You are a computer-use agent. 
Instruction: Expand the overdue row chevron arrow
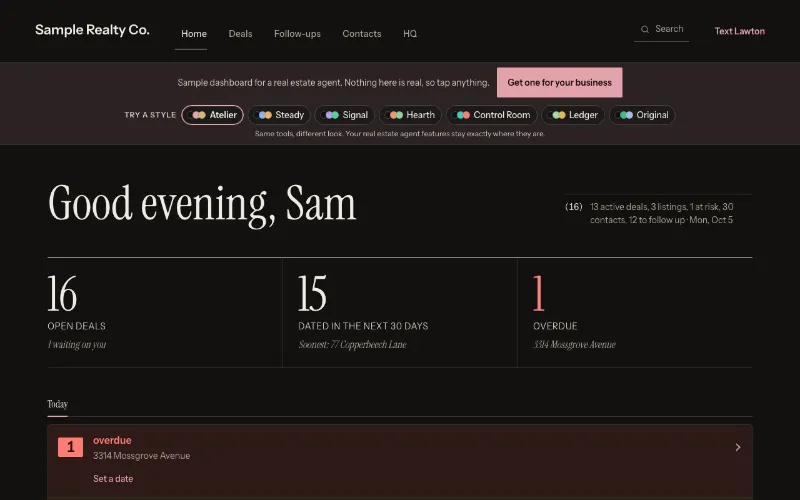(x=738, y=447)
